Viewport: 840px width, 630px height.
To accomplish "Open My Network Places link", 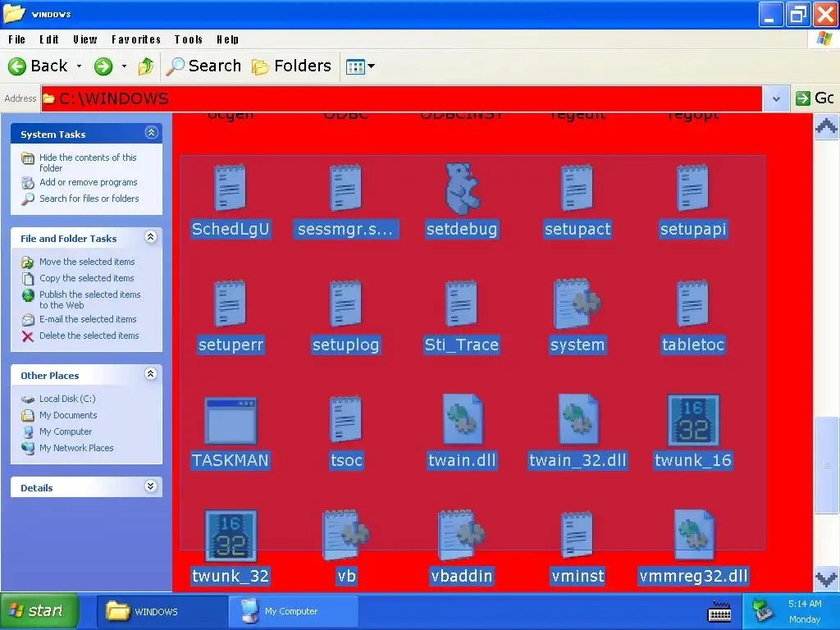I will [x=76, y=448].
